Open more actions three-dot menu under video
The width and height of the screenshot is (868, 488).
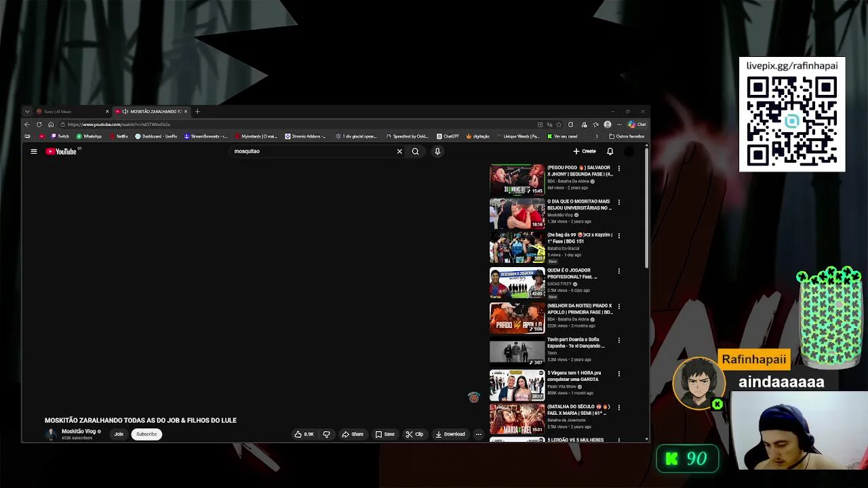click(x=478, y=434)
